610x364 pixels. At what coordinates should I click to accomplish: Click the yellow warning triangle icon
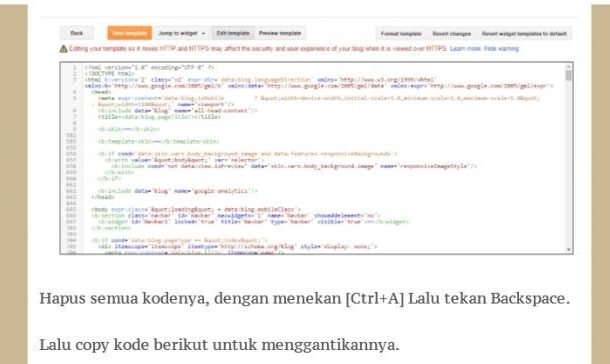coord(63,49)
